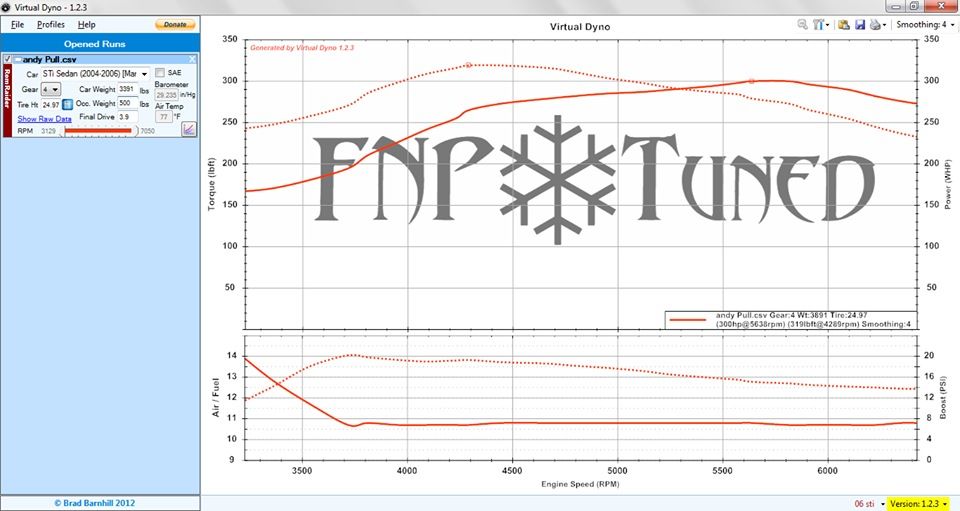The height and width of the screenshot is (511, 960).
Task: Click the 'Air / Fuel' axis label
Action: point(216,397)
